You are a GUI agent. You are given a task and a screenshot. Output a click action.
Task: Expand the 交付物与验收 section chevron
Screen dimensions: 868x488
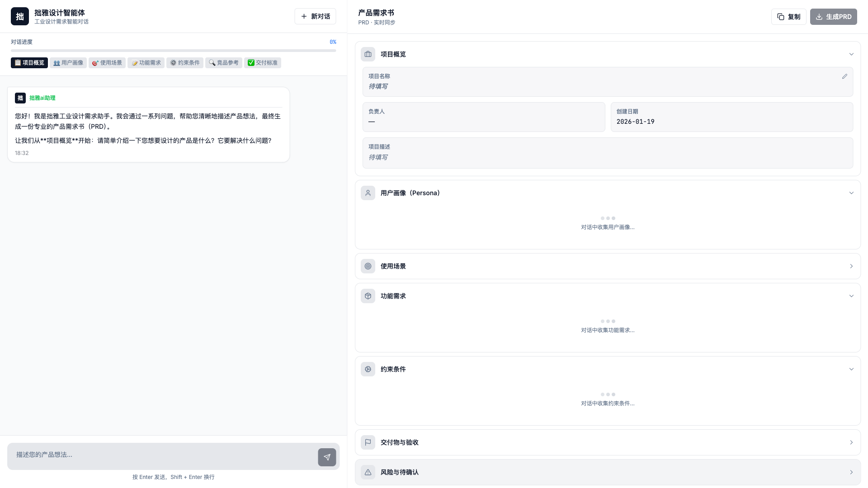[852, 442]
